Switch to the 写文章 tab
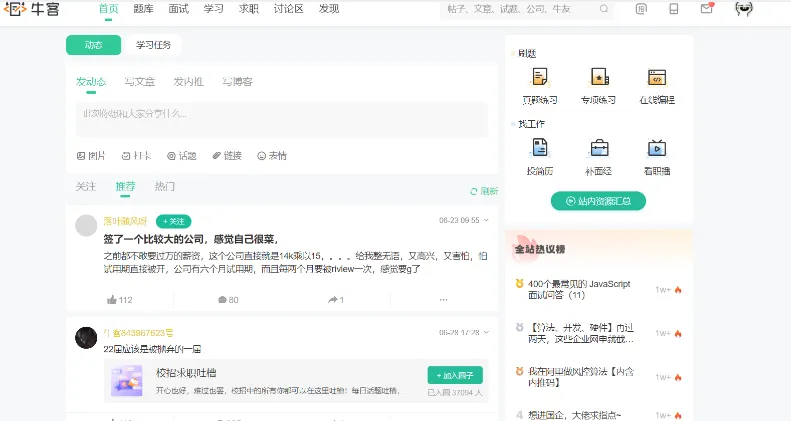 (140, 82)
